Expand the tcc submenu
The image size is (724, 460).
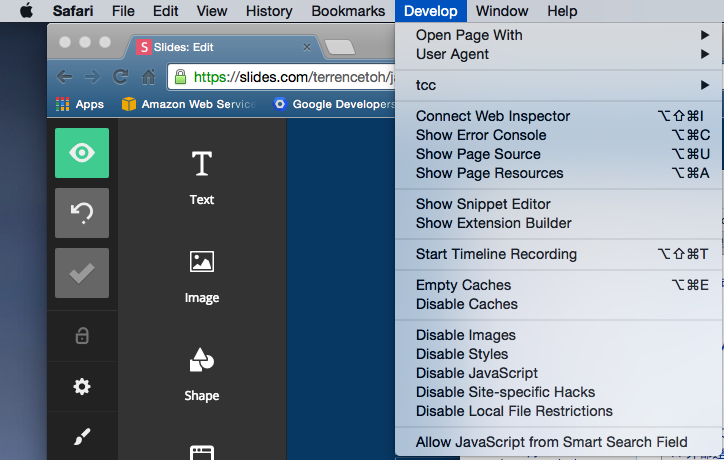(559, 85)
